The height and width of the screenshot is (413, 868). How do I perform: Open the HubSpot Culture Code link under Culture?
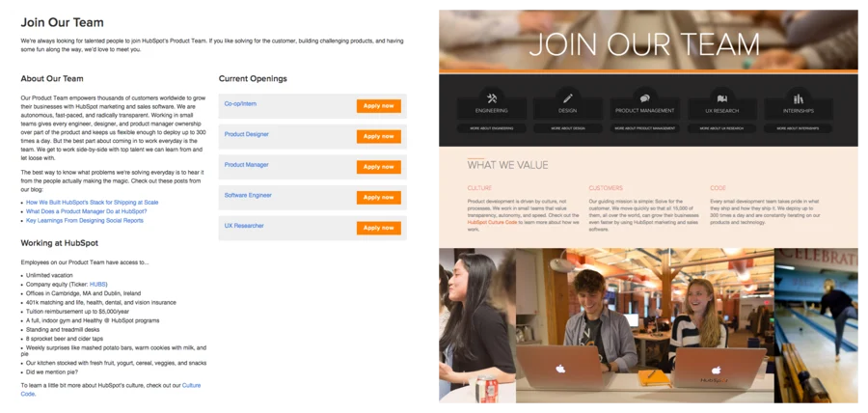[x=493, y=223]
